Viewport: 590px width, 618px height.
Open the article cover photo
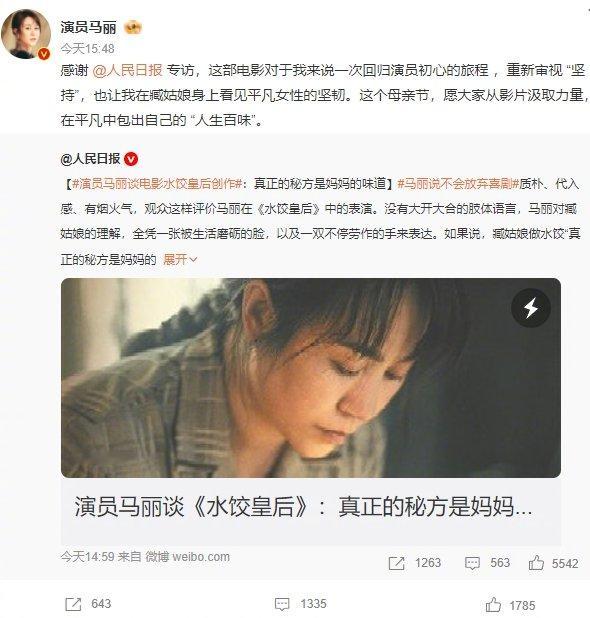[311, 378]
